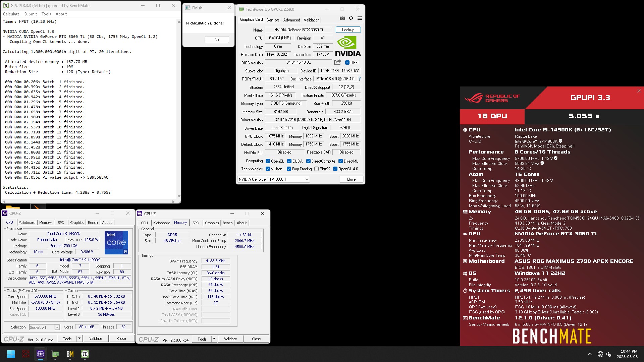This screenshot has height=362, width=644.
Task: Open SPD tab in CPU-Z Memory window
Action: [196, 223]
